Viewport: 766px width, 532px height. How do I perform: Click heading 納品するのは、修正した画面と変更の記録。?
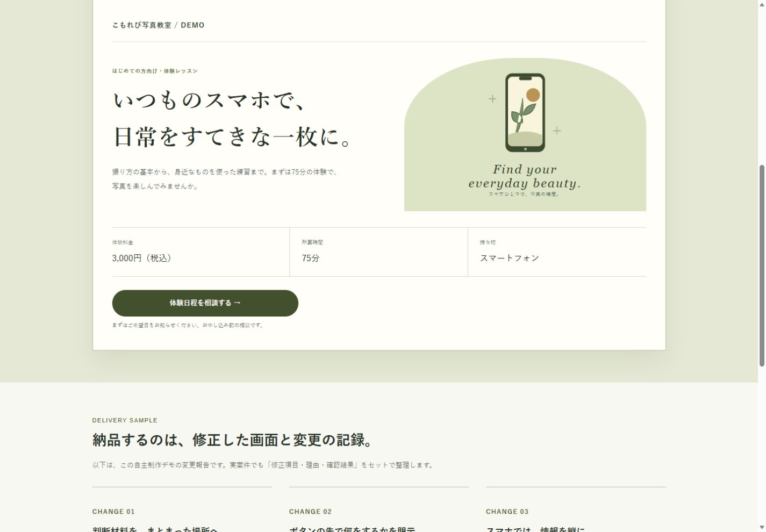tap(234, 440)
